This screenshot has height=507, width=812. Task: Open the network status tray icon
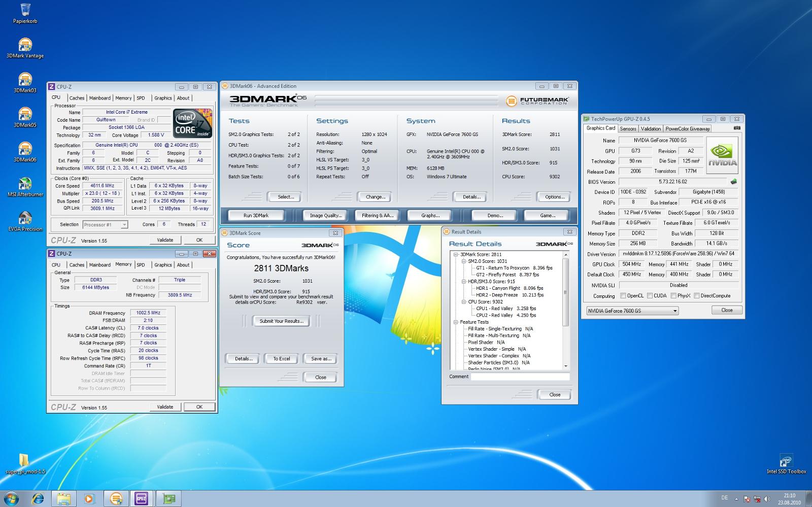pos(758,499)
